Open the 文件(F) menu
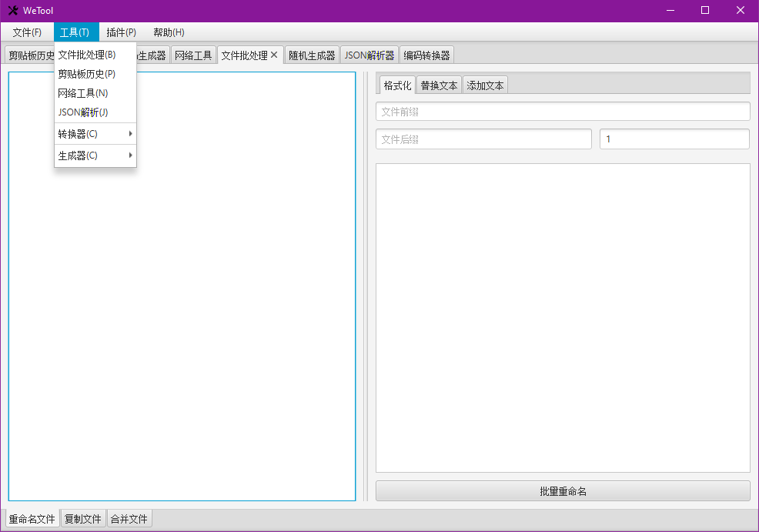 pyautogui.click(x=27, y=32)
